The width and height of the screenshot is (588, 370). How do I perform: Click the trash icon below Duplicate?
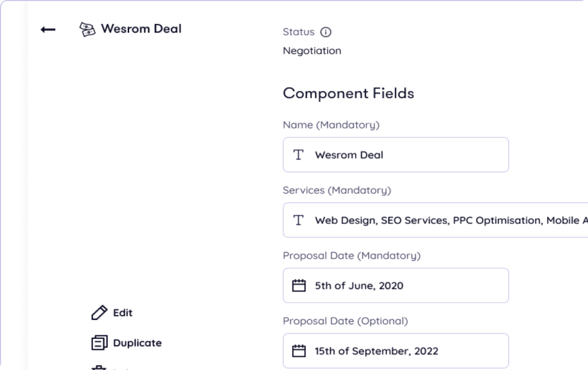tap(98, 368)
